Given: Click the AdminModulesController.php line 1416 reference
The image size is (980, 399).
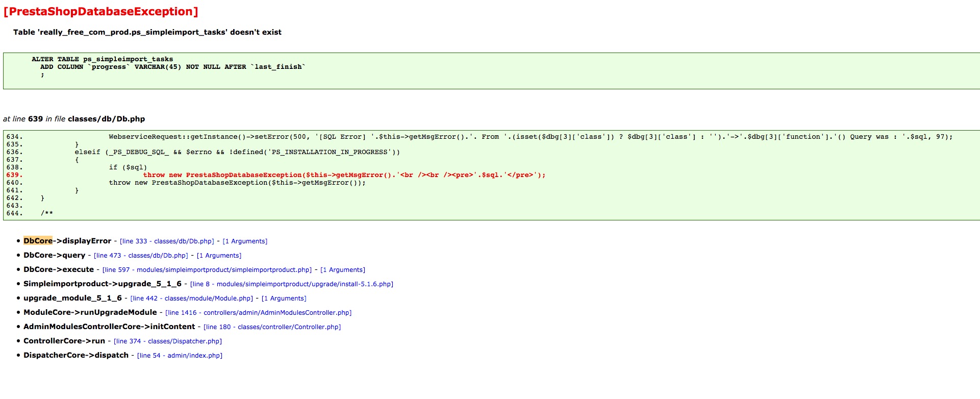Looking at the screenshot, I should coord(259,313).
